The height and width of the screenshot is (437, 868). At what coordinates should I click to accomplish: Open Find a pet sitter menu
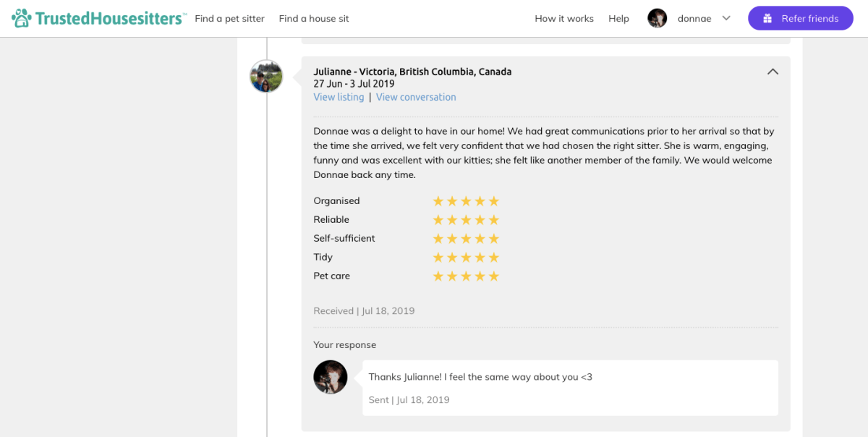(x=230, y=19)
